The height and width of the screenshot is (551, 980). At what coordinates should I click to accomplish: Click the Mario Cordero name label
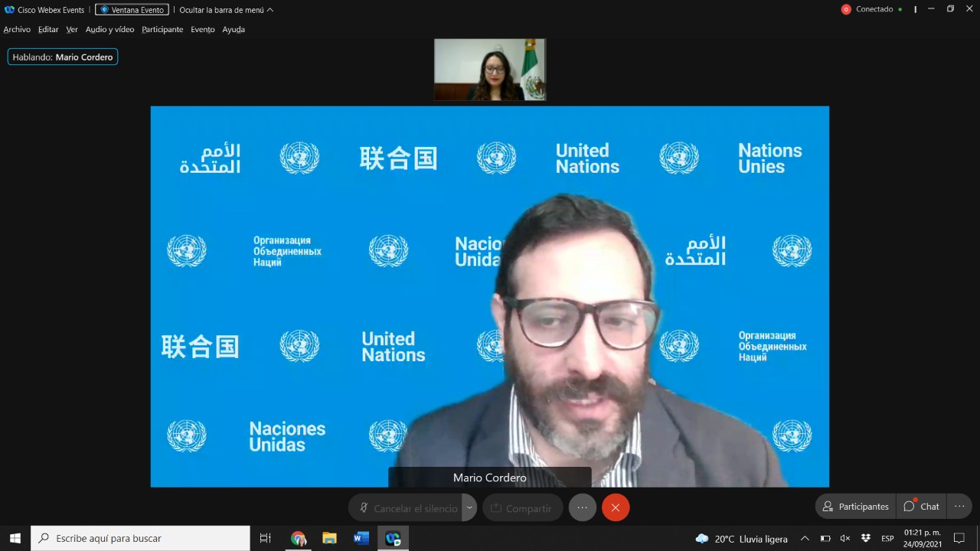pyautogui.click(x=490, y=478)
